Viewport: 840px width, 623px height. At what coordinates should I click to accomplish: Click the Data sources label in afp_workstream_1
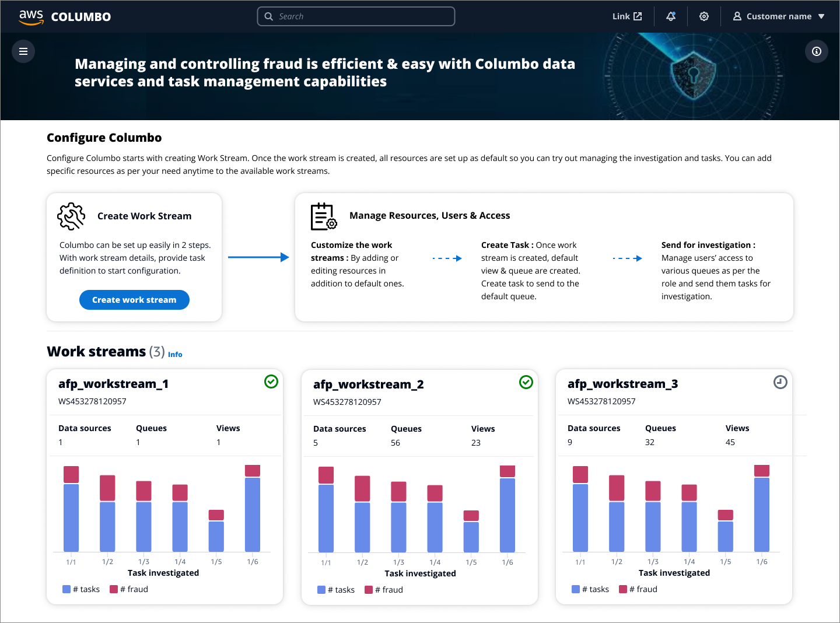(x=85, y=428)
